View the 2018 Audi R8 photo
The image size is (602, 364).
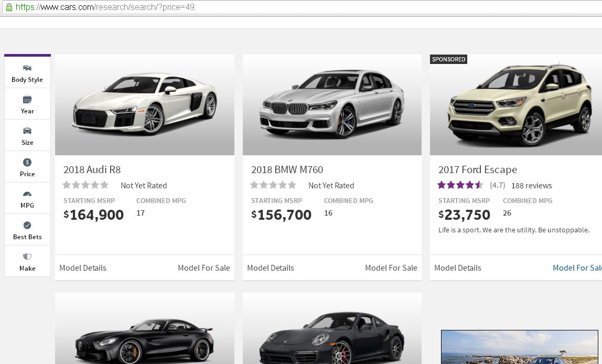tap(145, 105)
